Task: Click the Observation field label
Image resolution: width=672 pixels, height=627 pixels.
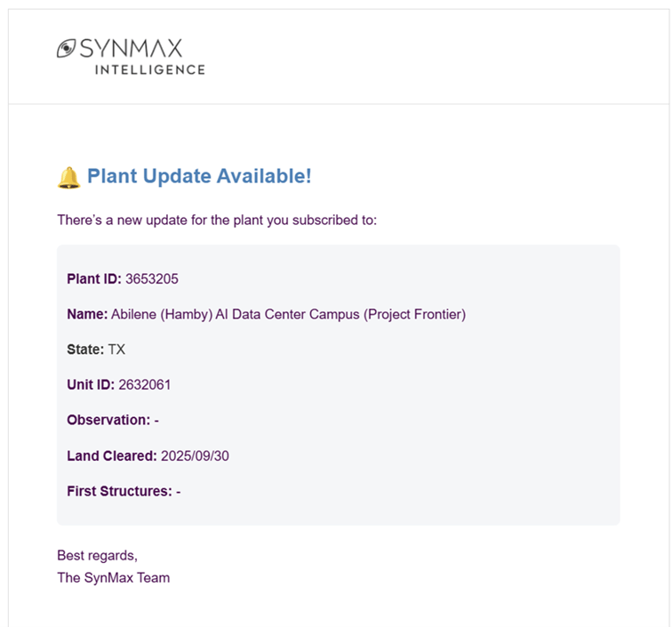Action: [108, 420]
